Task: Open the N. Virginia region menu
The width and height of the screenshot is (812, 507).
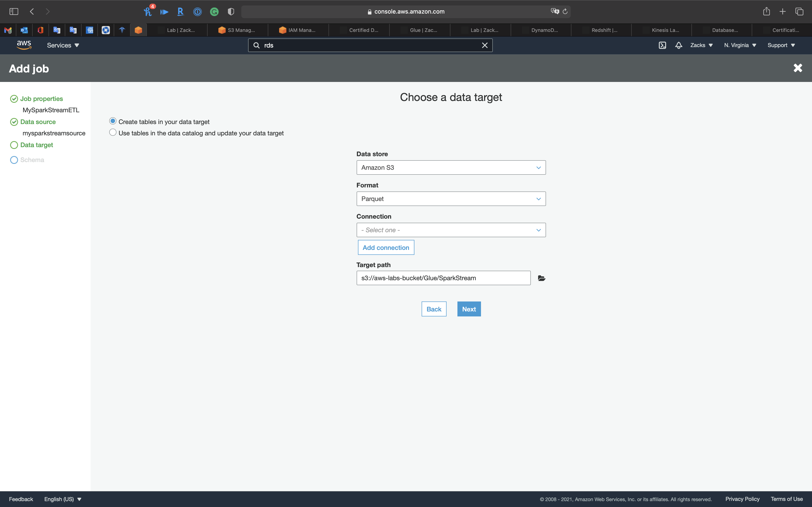Action: tap(739, 45)
